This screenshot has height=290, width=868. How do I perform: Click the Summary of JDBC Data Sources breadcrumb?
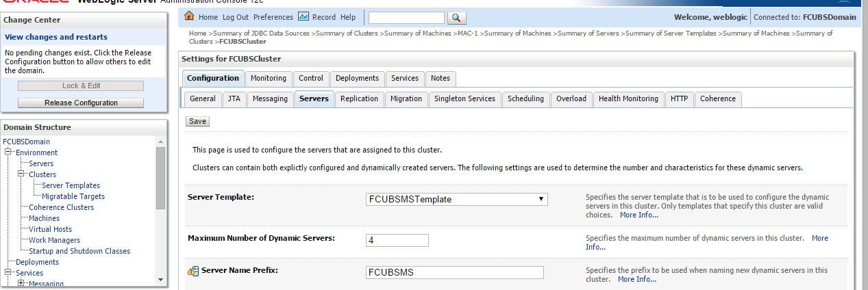point(262,34)
